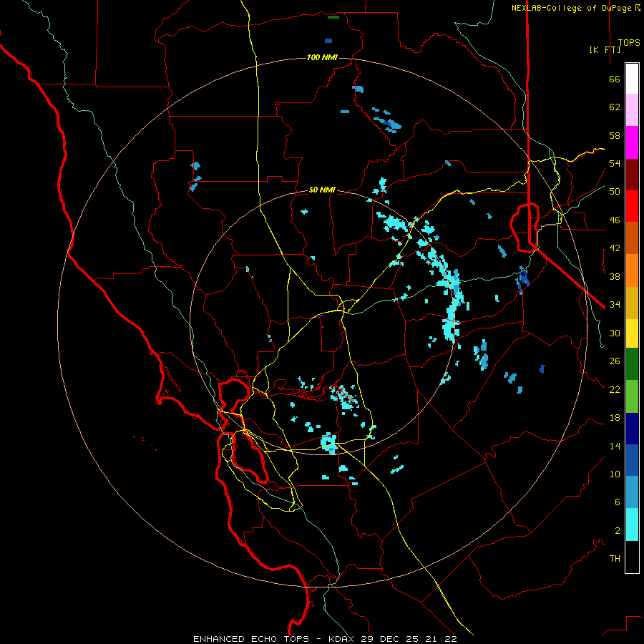Click the 'TOPS' legend heading
The height and width of the screenshot is (644, 644).
click(x=629, y=43)
